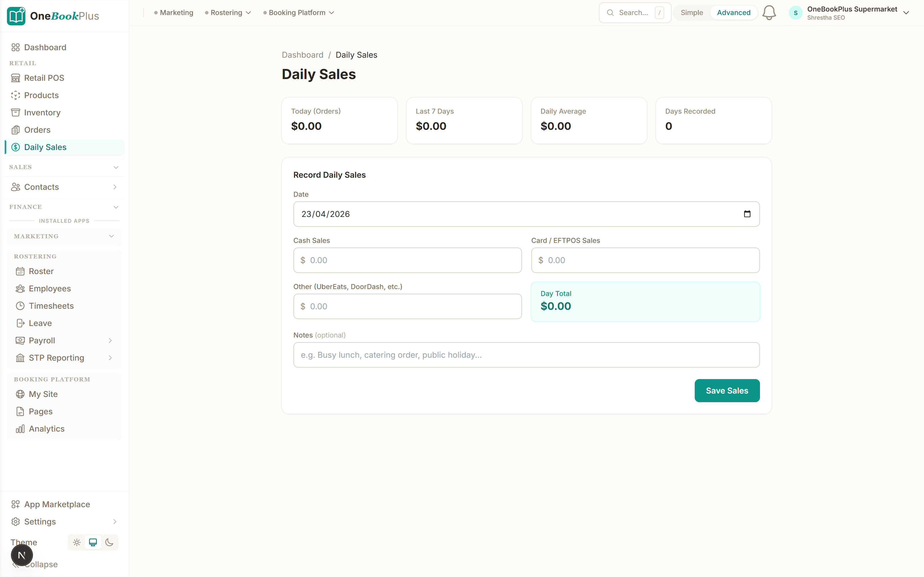Click the Cash Sales amount field
924x577 pixels.
click(407, 260)
